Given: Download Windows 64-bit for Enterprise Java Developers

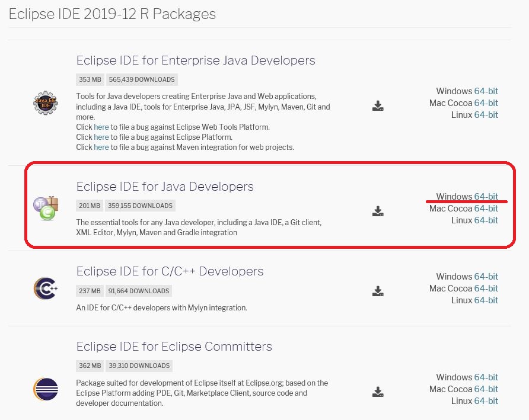Looking at the screenshot, I should (486, 91).
